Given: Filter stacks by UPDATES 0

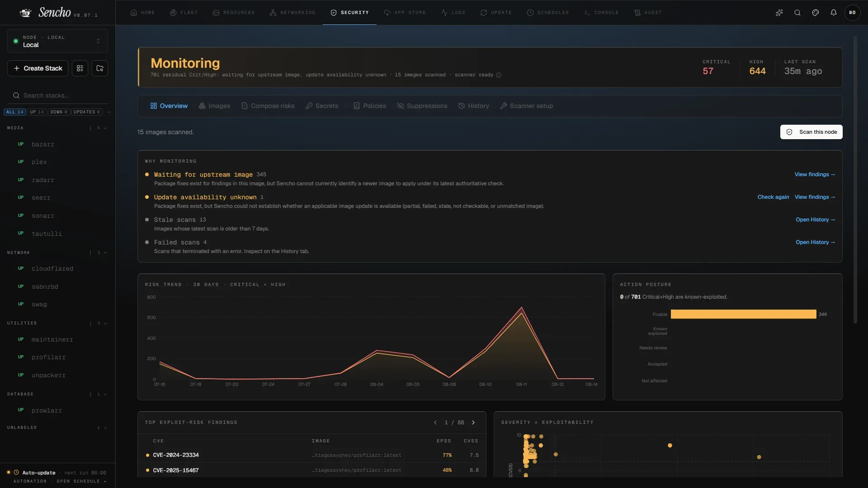Looking at the screenshot, I should pyautogui.click(x=87, y=112).
